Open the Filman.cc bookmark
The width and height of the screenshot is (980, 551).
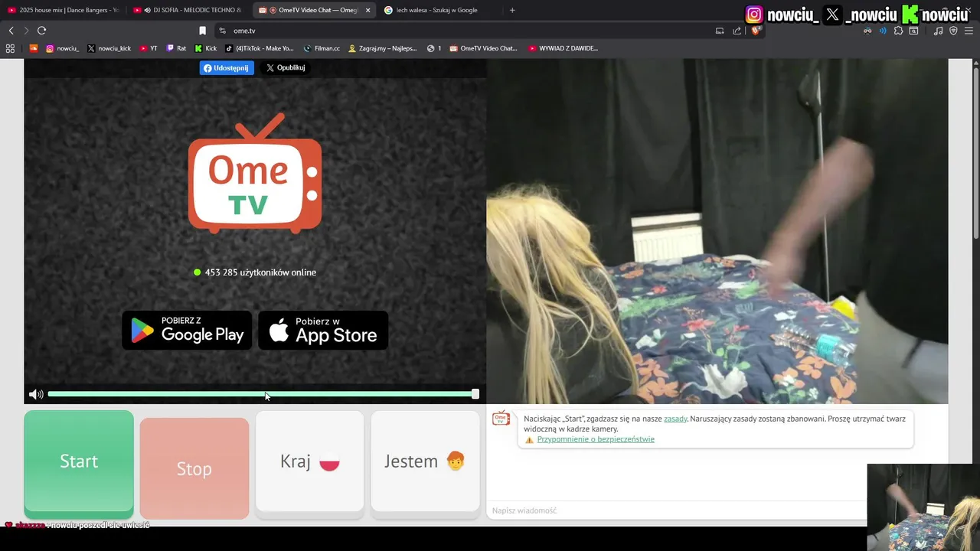[x=322, y=48]
